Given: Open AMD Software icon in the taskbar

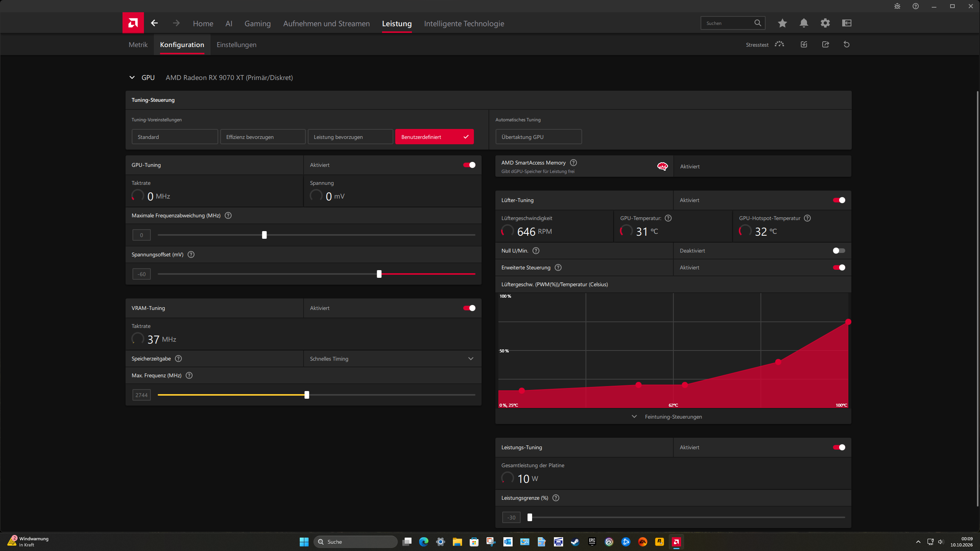Looking at the screenshot, I should (676, 542).
